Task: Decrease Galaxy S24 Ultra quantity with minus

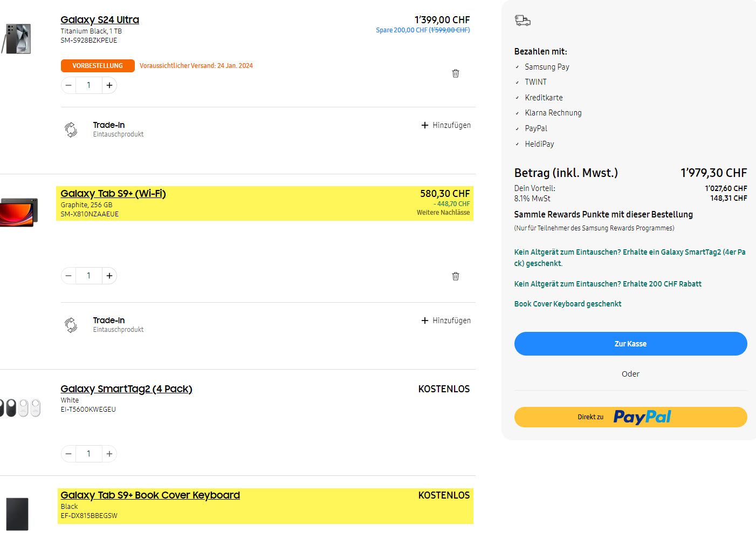Action: pos(68,85)
